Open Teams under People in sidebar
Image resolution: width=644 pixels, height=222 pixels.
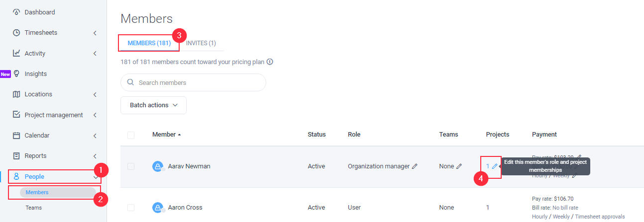point(34,208)
